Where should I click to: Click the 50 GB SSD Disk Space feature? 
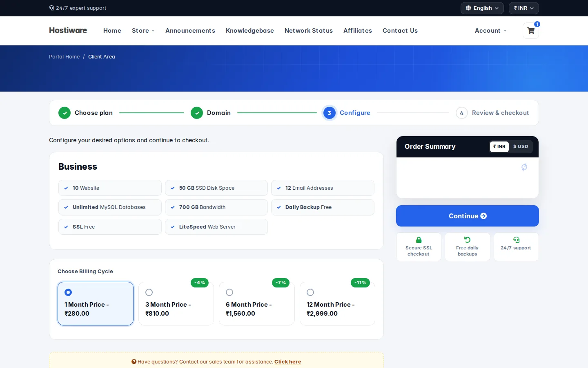point(216,188)
